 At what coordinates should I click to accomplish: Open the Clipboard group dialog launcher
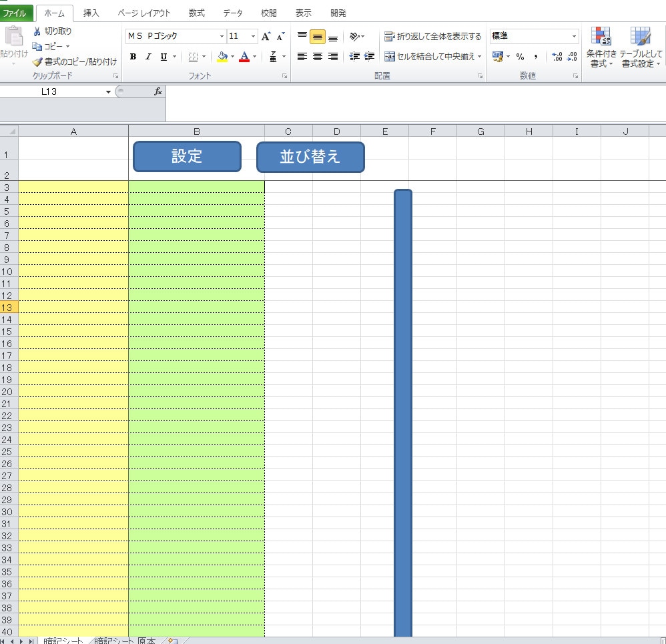point(115,76)
